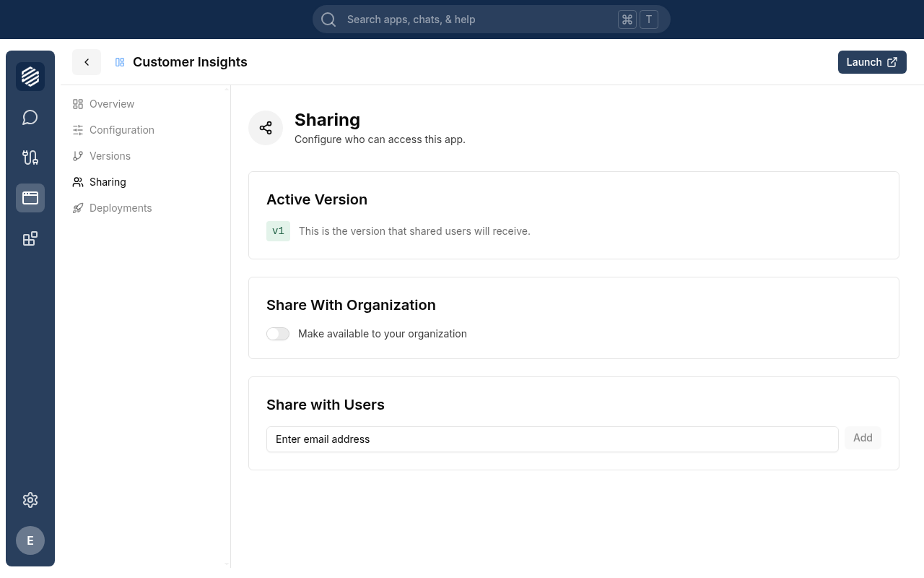
Task: Click the search magnifier icon
Action: [x=328, y=20]
